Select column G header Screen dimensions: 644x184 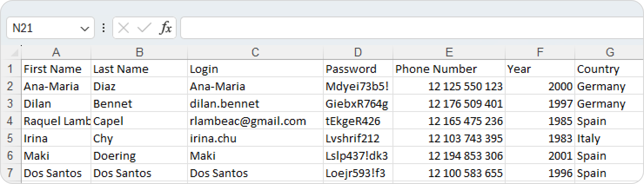(609, 53)
